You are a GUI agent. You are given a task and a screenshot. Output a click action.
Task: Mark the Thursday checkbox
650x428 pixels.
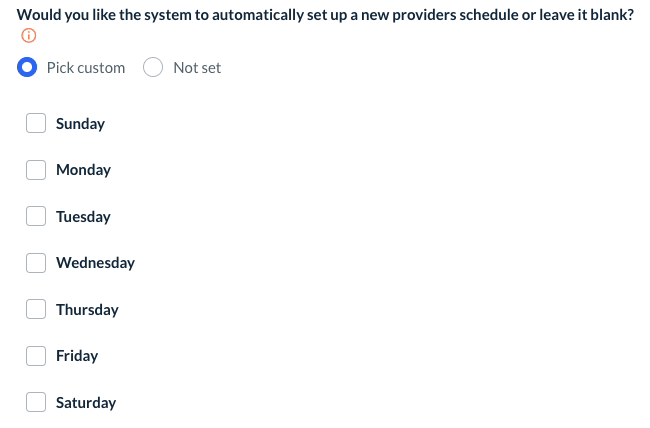pos(36,309)
